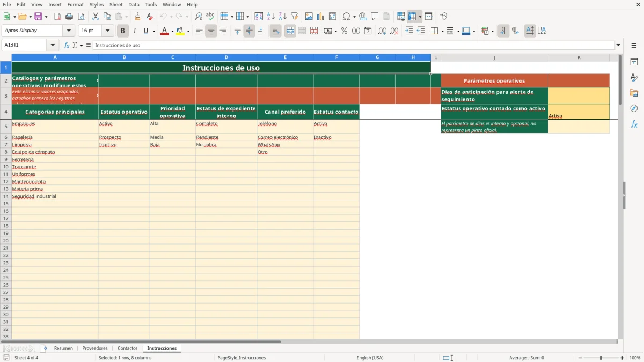
Task: Select the Clone Formatting paintbrush
Action: (x=138, y=17)
